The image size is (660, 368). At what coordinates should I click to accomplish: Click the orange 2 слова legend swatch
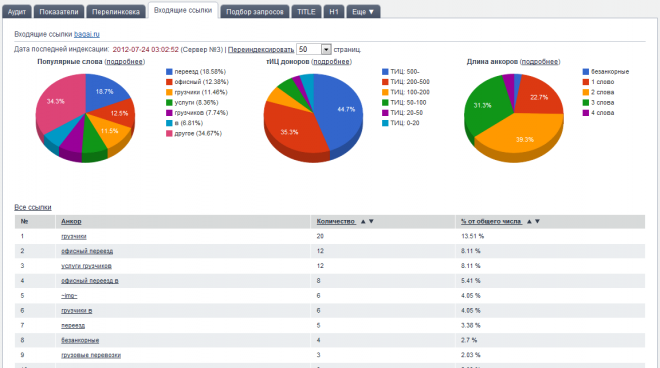(585, 93)
